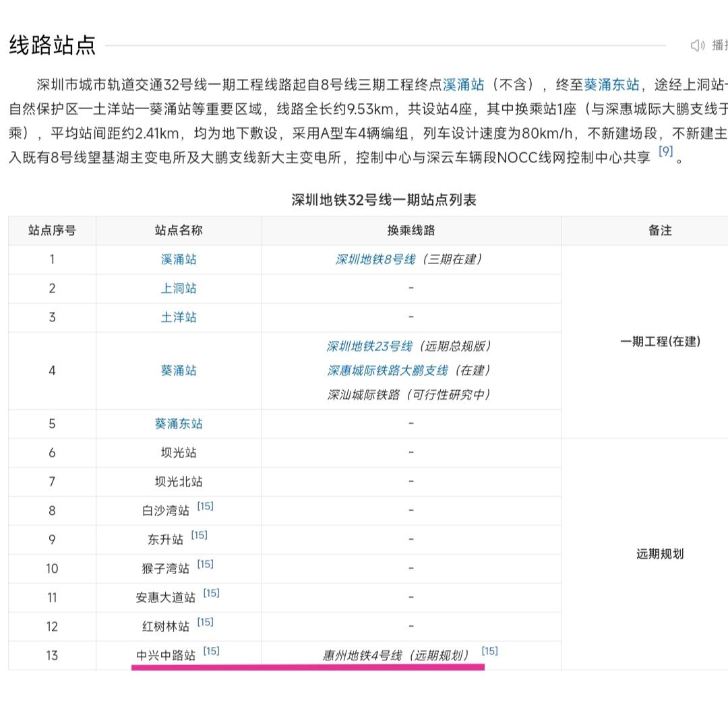The height and width of the screenshot is (717, 728).
Task: Open citation [15] beside 红树林站
Action: click(x=205, y=622)
